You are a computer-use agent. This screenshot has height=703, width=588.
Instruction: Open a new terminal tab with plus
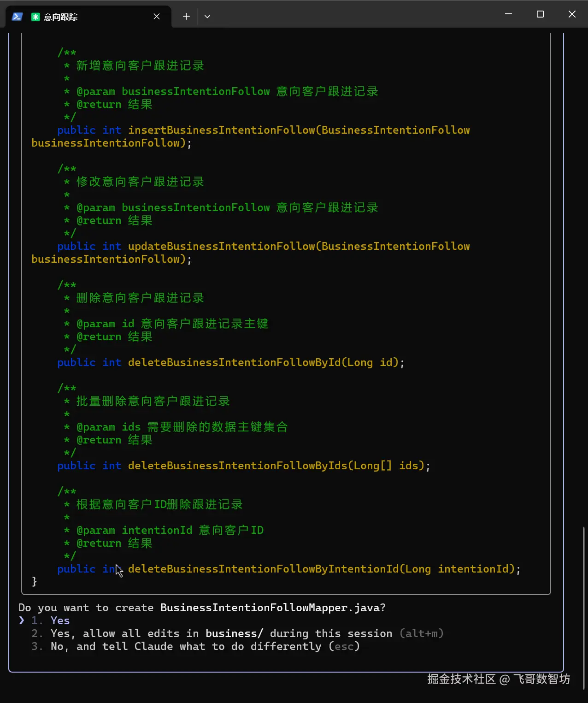pyautogui.click(x=186, y=17)
